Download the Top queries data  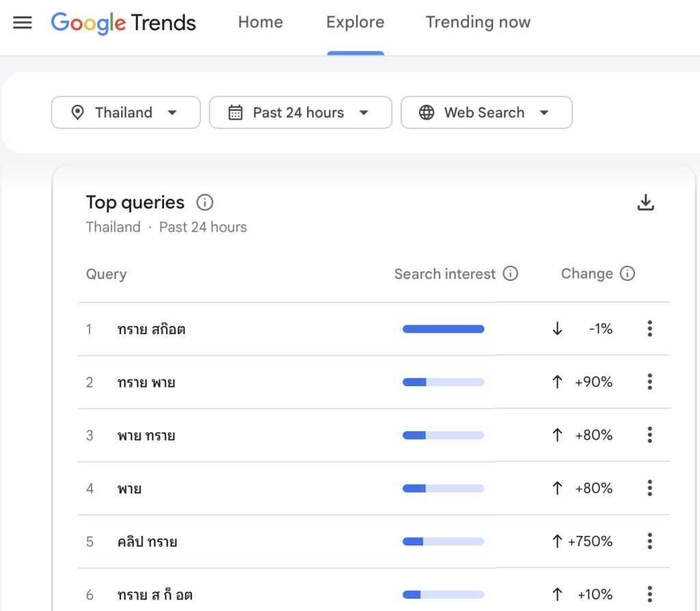click(645, 202)
